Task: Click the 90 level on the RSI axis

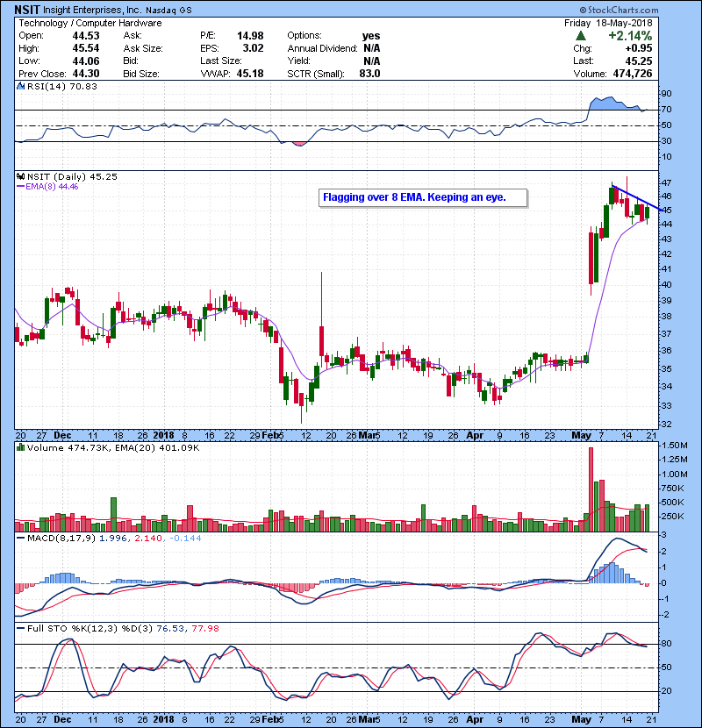Action: [x=667, y=93]
